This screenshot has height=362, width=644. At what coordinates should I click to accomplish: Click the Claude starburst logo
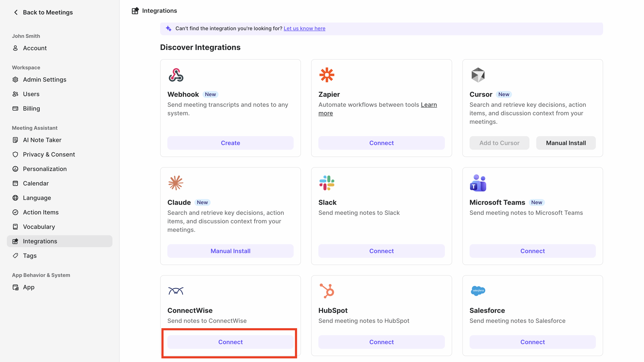[176, 183]
